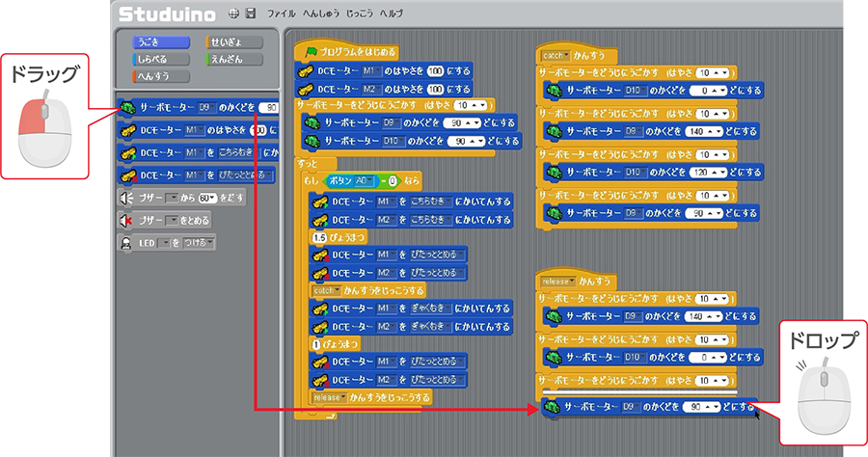Click the 1.5 seconds wait value field

pos(322,236)
